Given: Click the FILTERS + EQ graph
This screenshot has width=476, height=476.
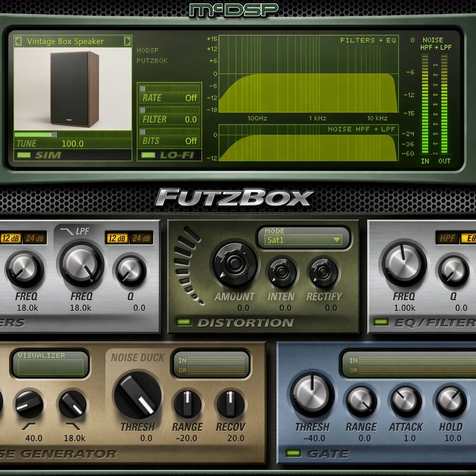Looking at the screenshot, I should [309, 74].
